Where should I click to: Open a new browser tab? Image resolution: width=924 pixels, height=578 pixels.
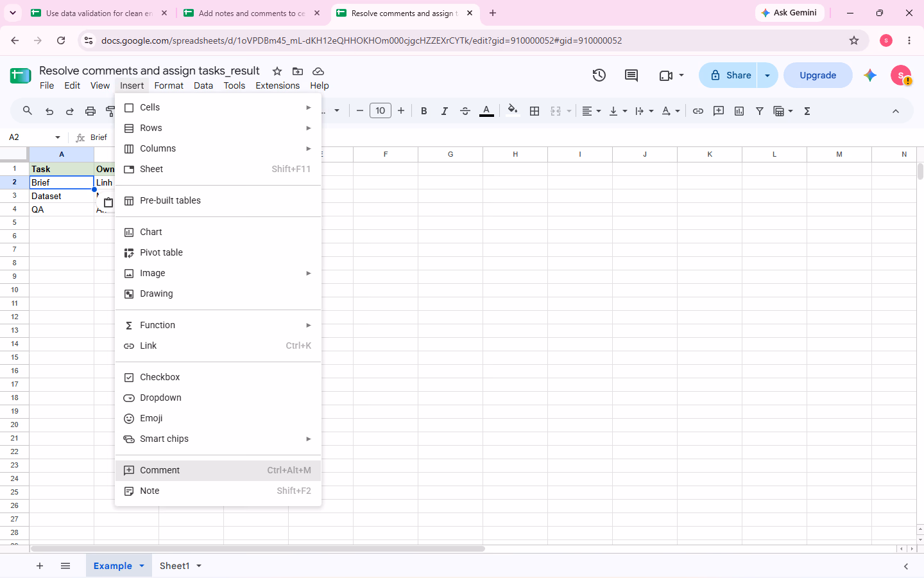492,13
